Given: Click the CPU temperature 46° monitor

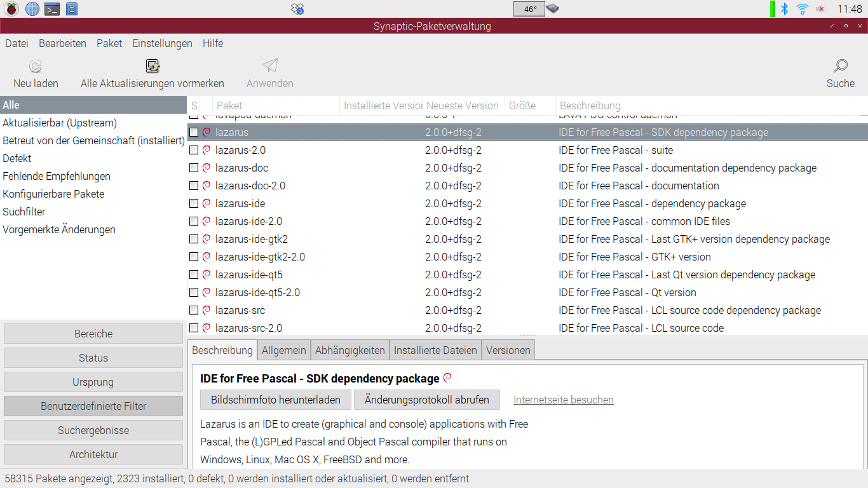Looking at the screenshot, I should [529, 9].
